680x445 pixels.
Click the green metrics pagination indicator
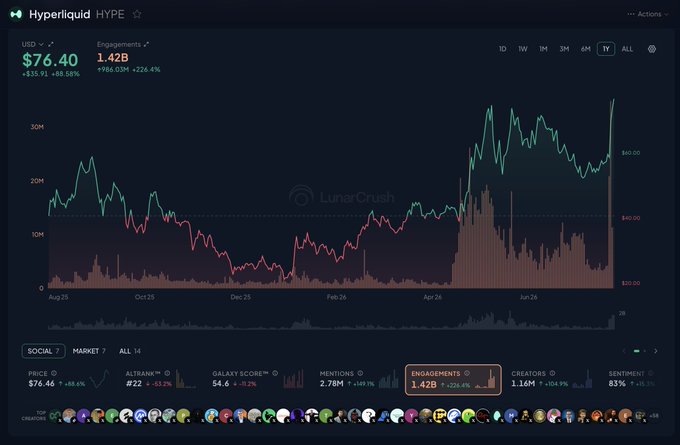point(637,351)
